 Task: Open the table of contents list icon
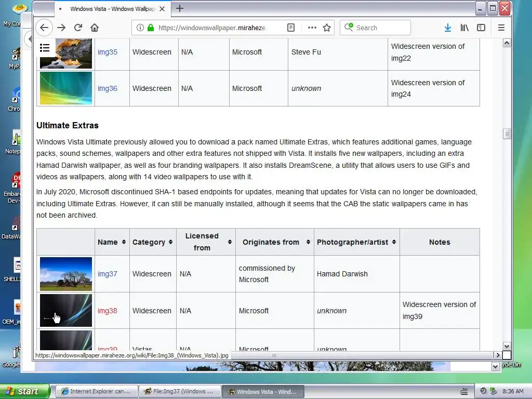[x=45, y=47]
